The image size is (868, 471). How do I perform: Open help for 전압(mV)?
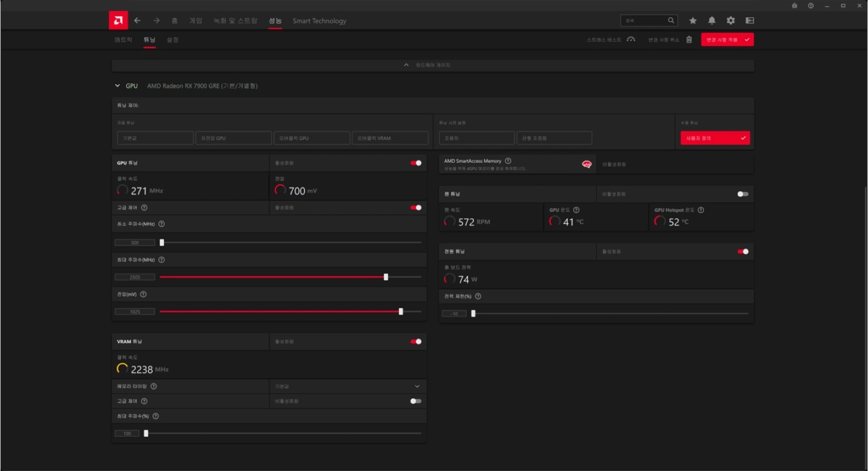pos(143,295)
